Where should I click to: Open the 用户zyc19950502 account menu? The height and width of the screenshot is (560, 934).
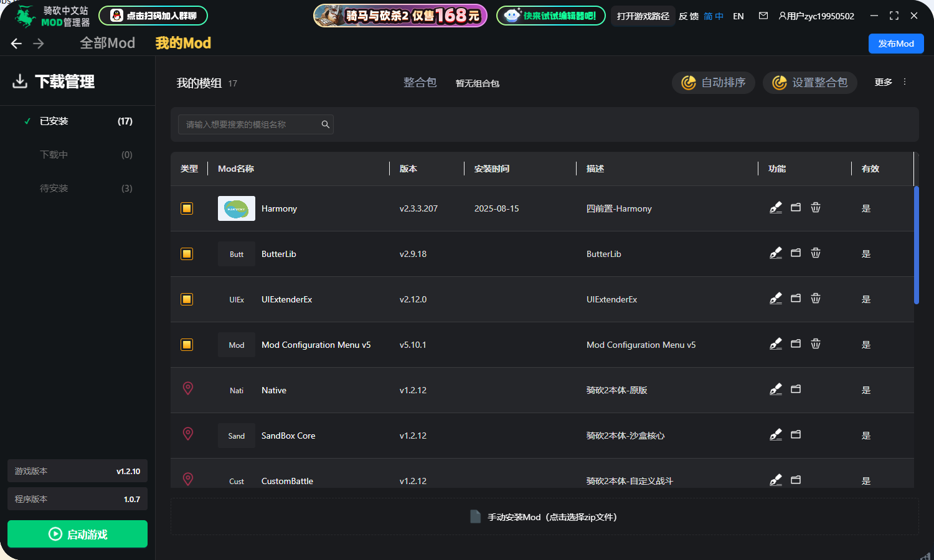point(816,16)
